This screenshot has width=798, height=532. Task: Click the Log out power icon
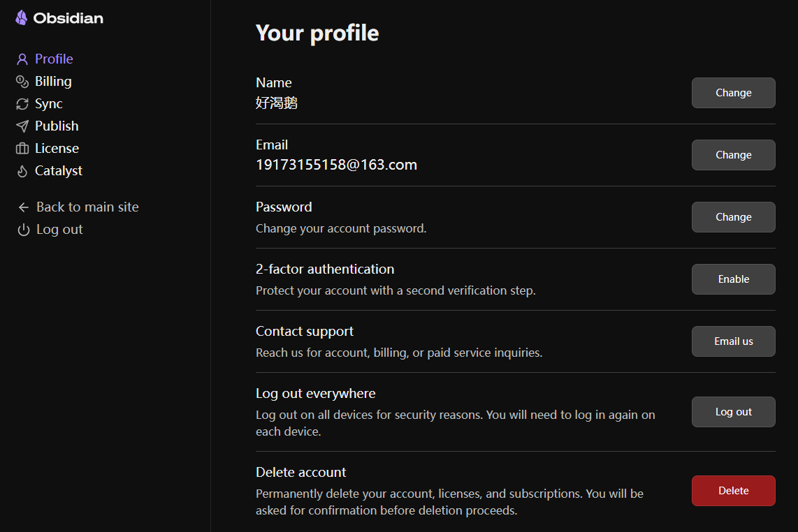pos(24,230)
